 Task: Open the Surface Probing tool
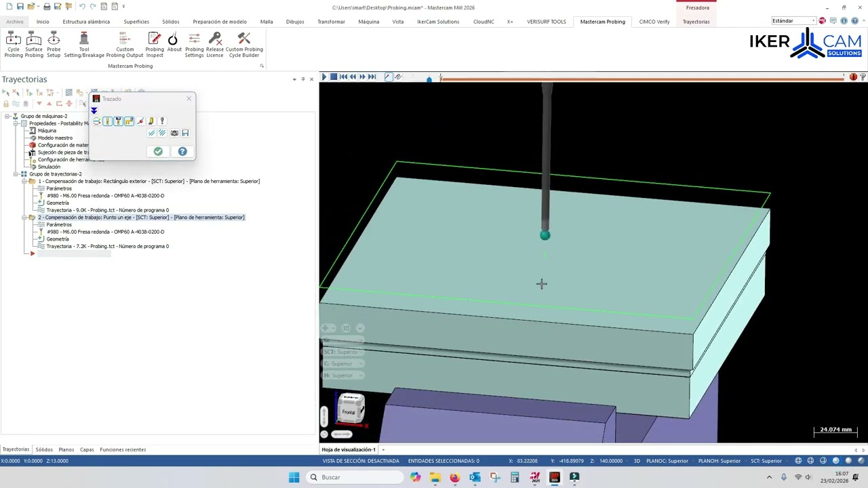pos(34,45)
